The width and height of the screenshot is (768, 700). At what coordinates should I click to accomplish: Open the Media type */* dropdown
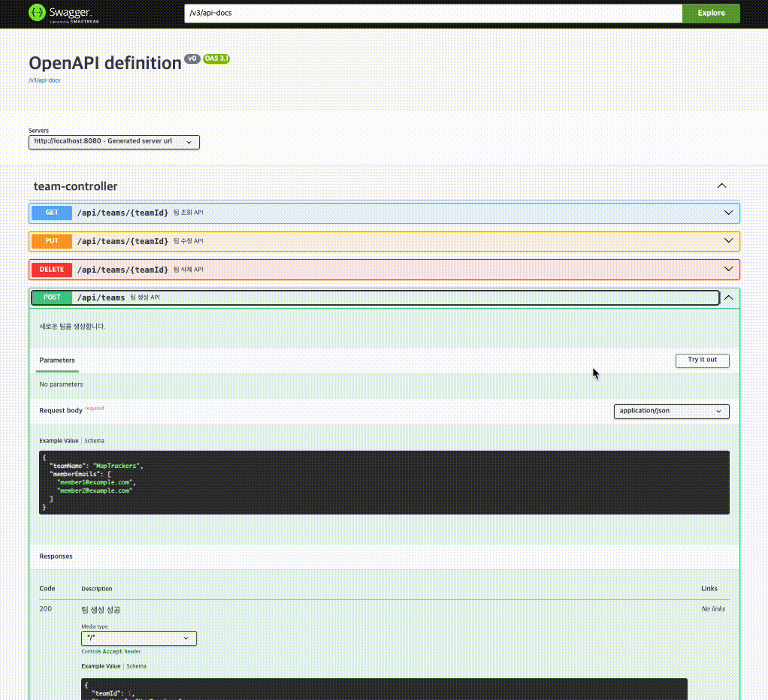tap(138, 638)
